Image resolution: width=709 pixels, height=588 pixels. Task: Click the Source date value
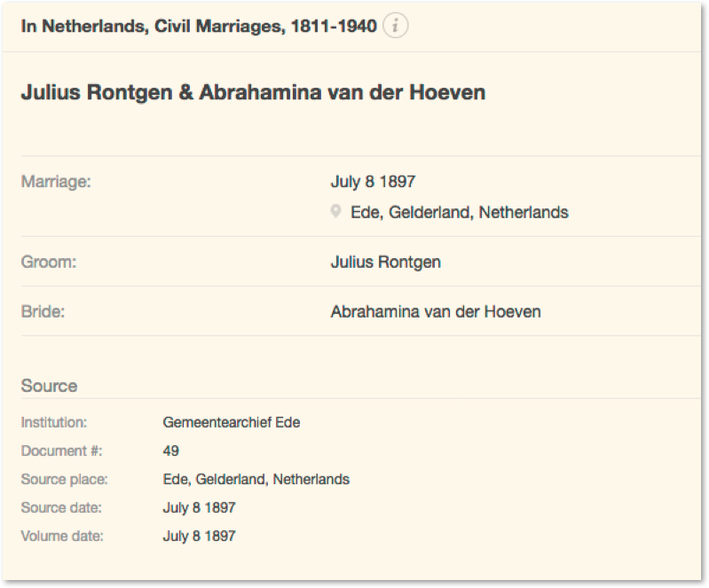[200, 508]
